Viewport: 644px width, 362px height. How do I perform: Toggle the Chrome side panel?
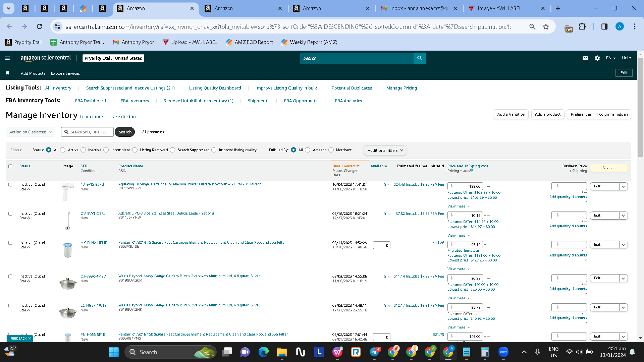point(604,26)
